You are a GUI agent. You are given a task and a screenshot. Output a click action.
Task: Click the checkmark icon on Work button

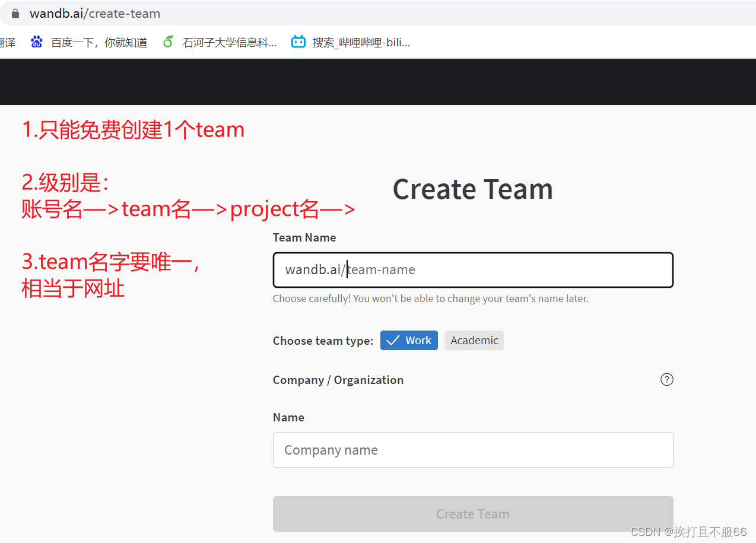(393, 340)
